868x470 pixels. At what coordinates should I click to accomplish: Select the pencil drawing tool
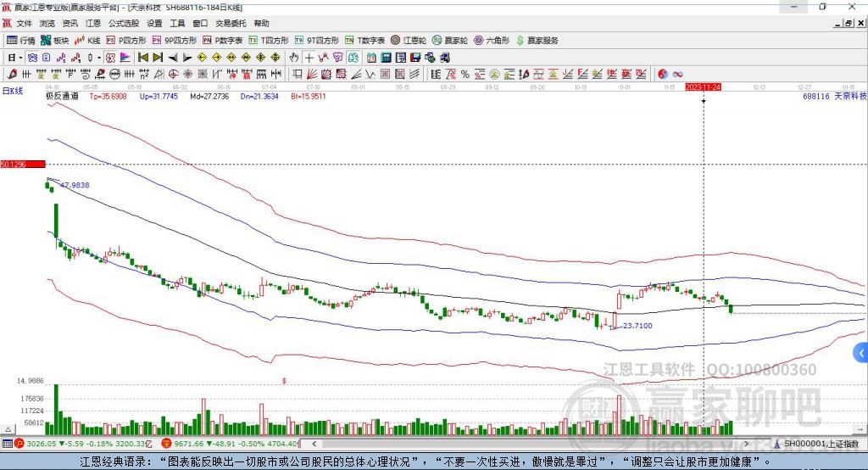12,74
